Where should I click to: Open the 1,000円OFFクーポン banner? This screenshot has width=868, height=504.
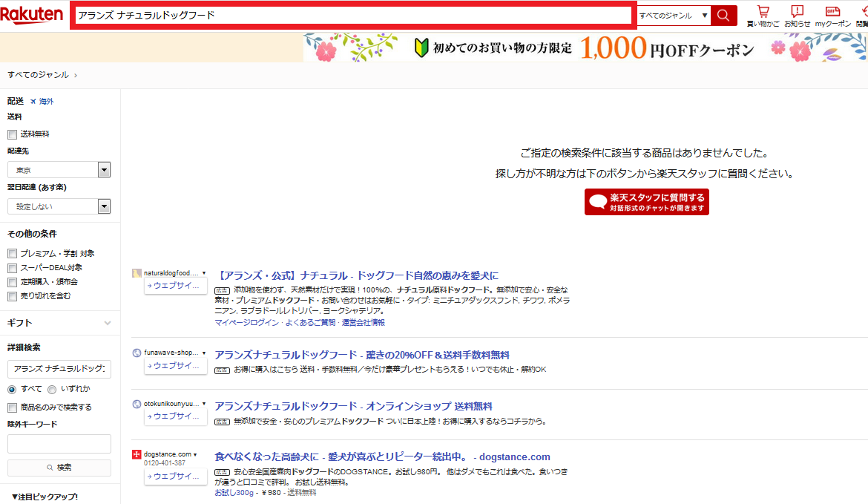[x=585, y=47]
